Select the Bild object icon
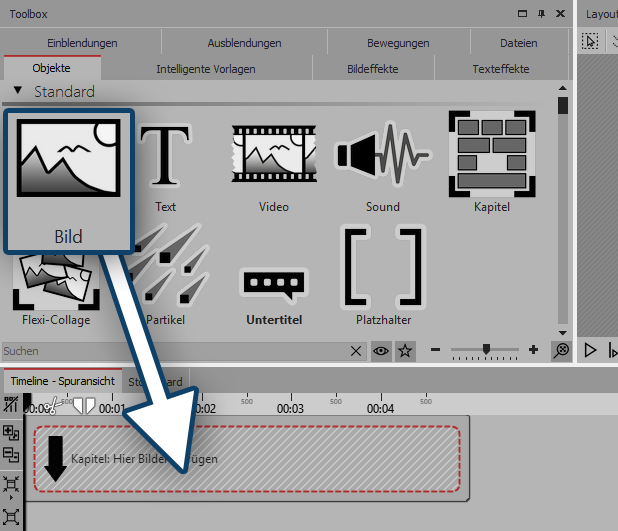 click(x=69, y=158)
